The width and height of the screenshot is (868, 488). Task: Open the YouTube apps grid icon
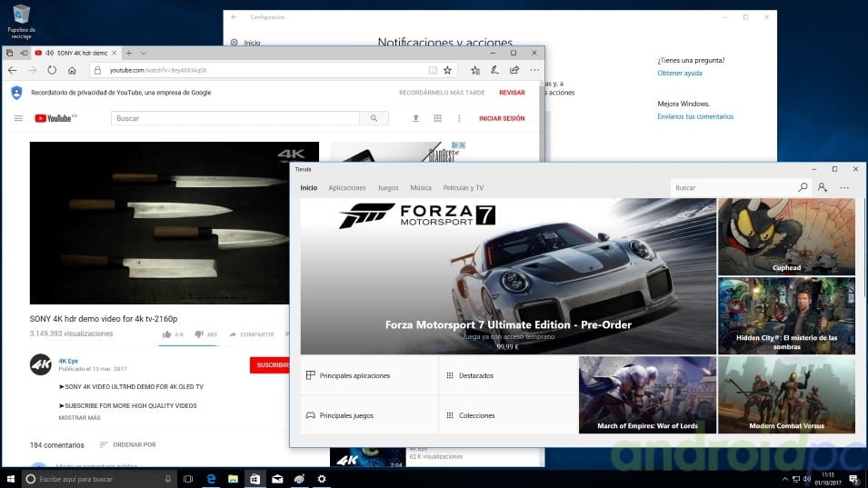pos(437,118)
